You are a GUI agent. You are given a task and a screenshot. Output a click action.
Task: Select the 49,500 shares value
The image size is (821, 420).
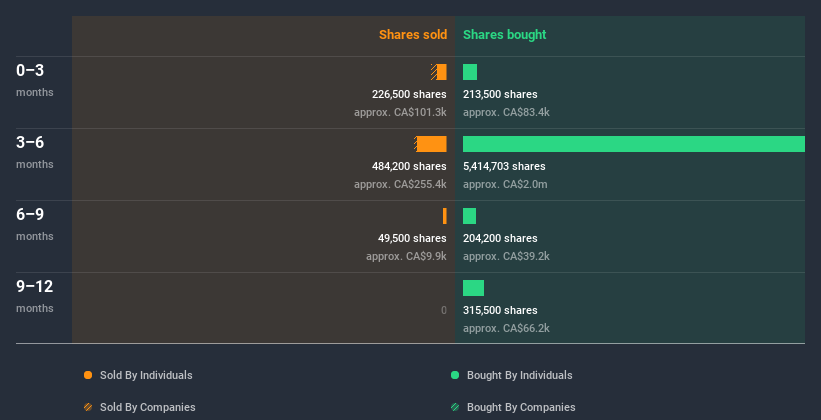pyautogui.click(x=412, y=238)
